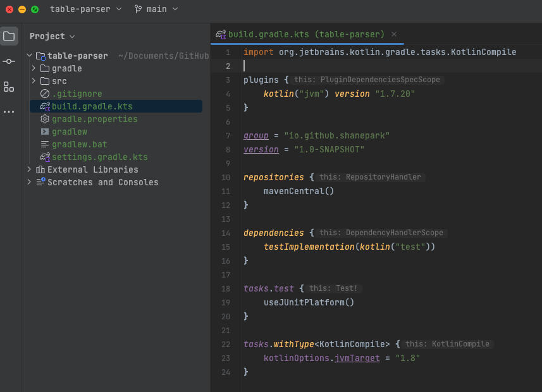
Task: Click the gradlew script file icon
Action: pyautogui.click(x=45, y=132)
